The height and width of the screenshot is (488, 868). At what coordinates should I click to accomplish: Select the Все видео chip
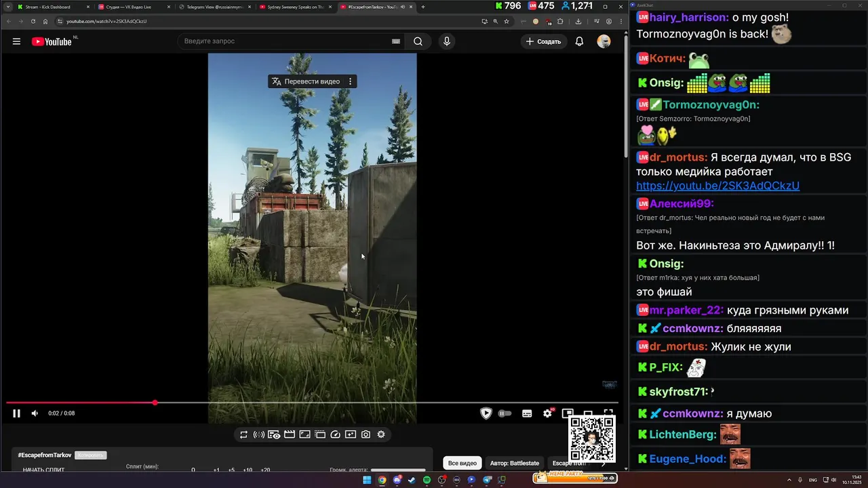[x=462, y=463]
